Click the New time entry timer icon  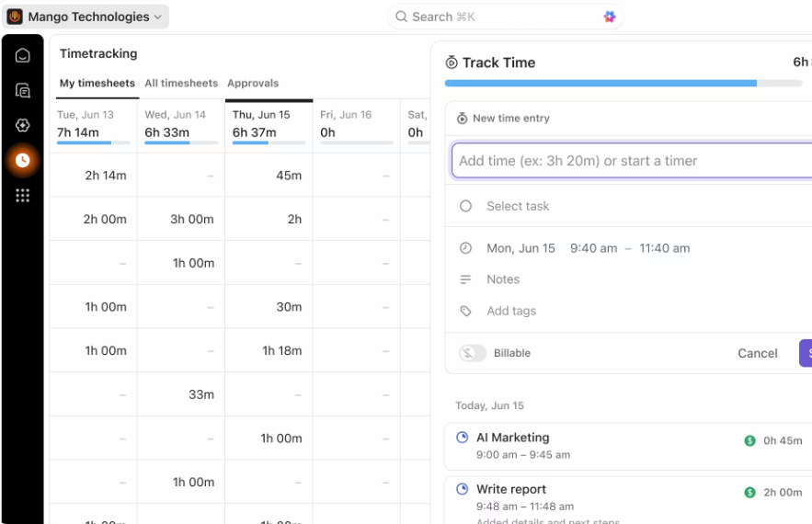coord(462,118)
